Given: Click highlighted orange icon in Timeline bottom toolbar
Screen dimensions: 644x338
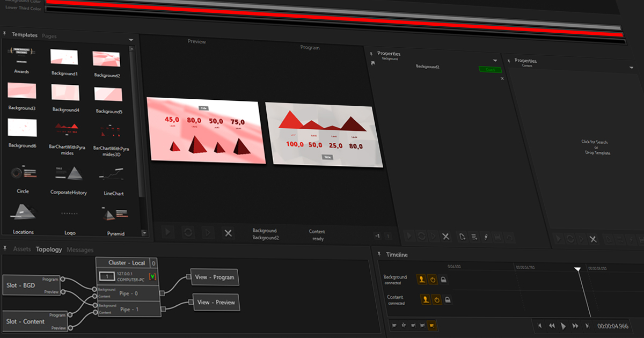Looking at the screenshot, I should coord(433,325).
